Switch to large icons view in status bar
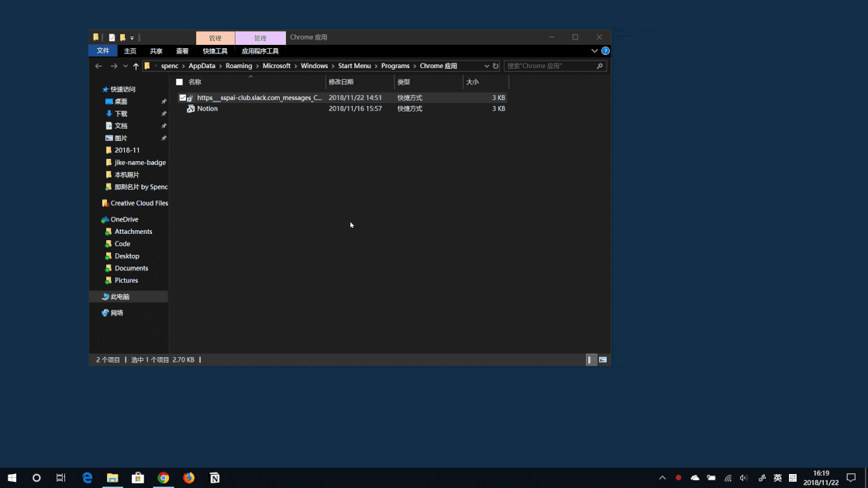The image size is (868, 488). (603, 359)
